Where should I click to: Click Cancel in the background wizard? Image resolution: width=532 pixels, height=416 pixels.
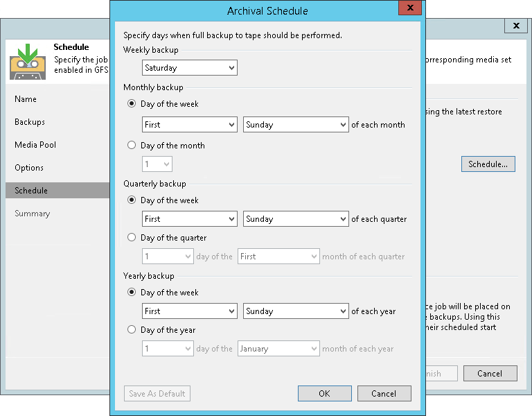[x=490, y=374]
